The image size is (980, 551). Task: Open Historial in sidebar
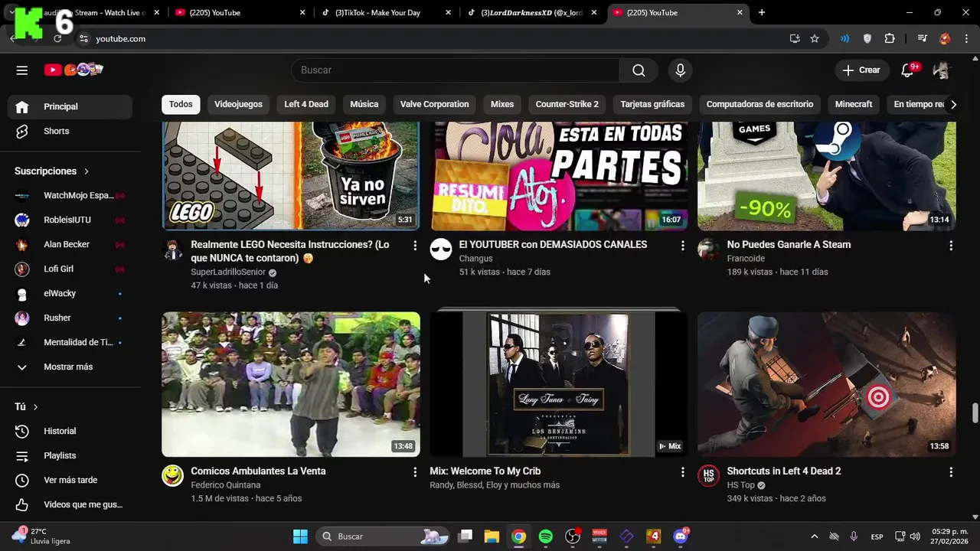click(70, 431)
